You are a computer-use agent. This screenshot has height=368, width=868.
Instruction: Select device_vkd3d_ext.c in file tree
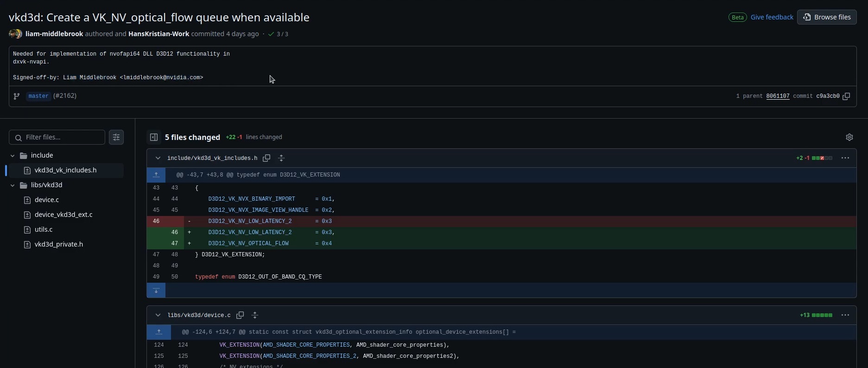63,215
